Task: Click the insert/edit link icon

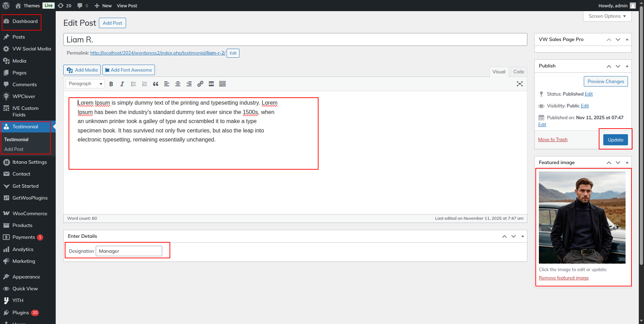Action: (200, 84)
